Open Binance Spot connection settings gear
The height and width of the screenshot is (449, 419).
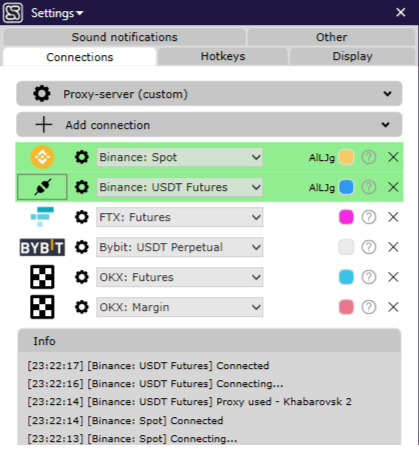coord(82,157)
